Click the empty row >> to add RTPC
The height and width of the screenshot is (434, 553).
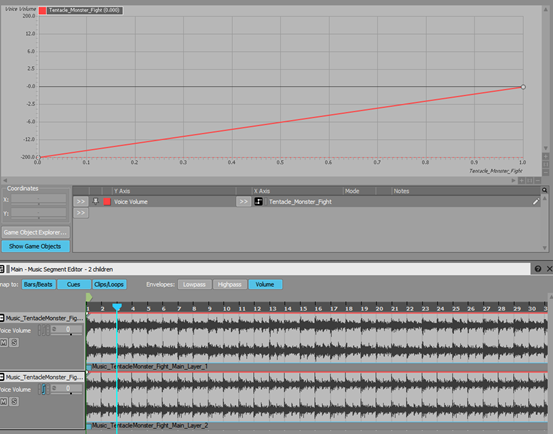coord(81,213)
